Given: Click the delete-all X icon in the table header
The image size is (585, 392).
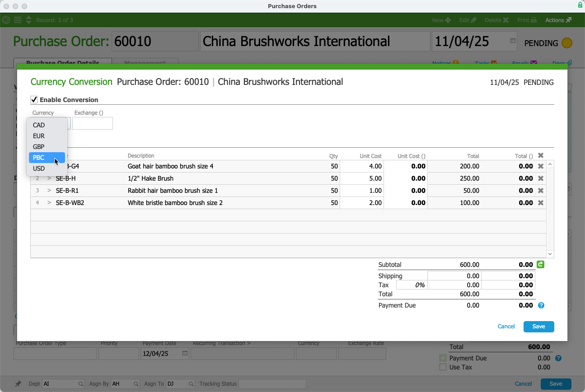Looking at the screenshot, I should coord(541,156).
